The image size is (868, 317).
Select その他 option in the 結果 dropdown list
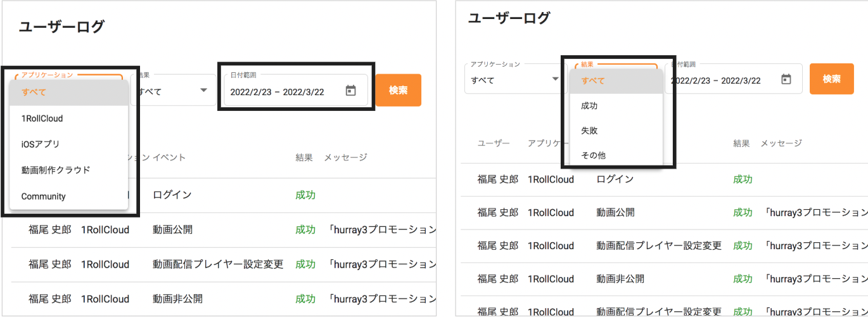[616, 155]
